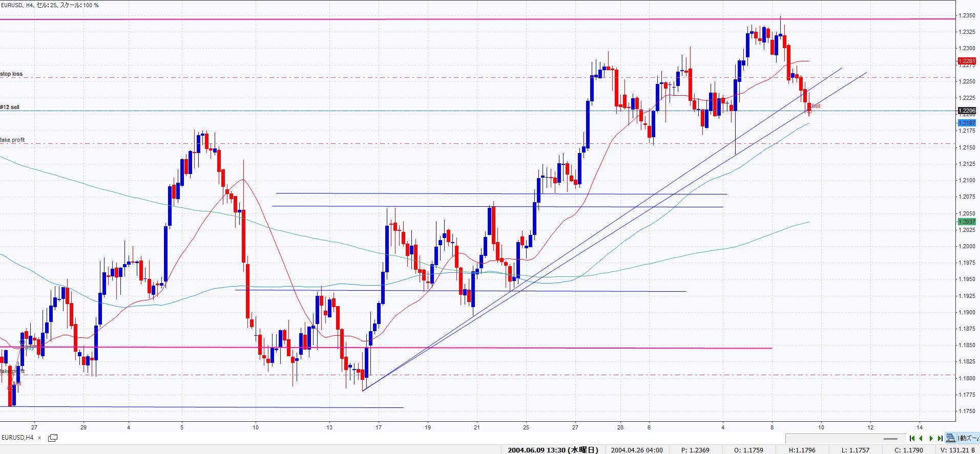Step back one bar
The height and width of the screenshot is (454, 980).
tap(921, 438)
